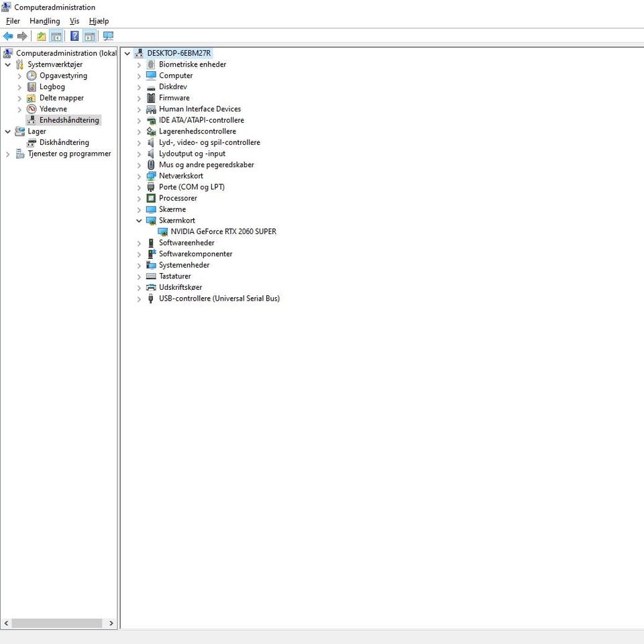644x644 pixels.
Task: Click the Opgavestyring clock icon
Action: 32,76
